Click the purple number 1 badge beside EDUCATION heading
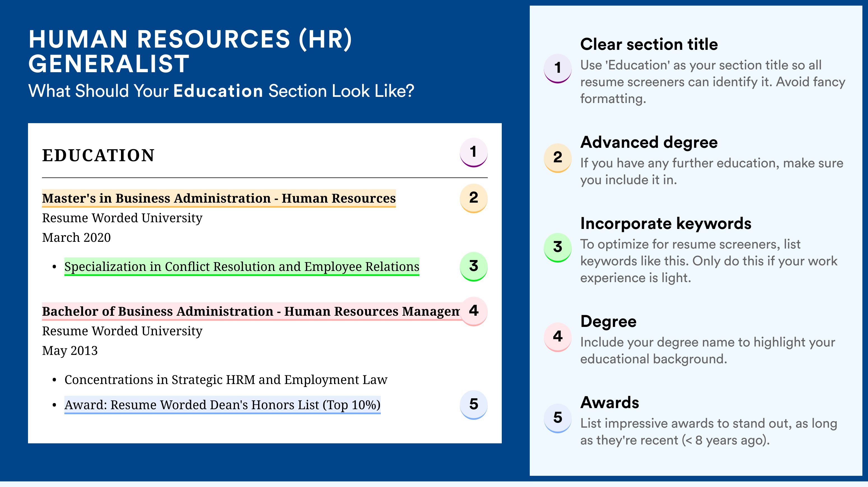This screenshot has width=868, height=487. pos(473,152)
